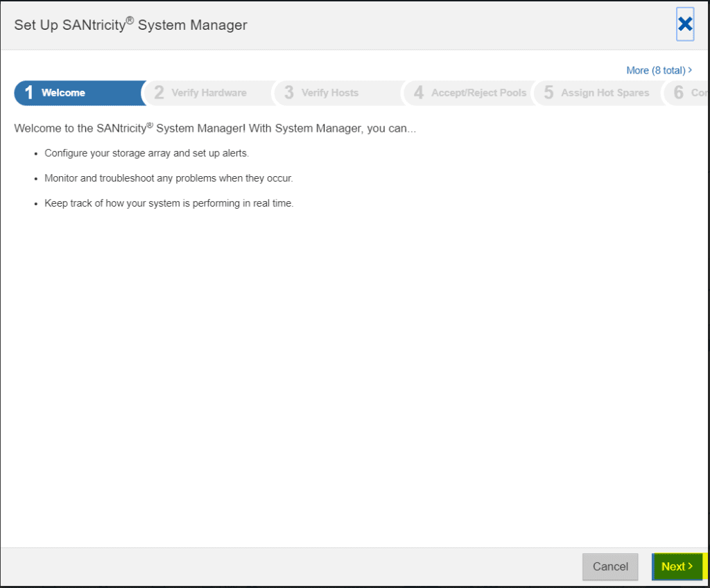Click the step 4 number badge
This screenshot has width=710, height=588.
tap(419, 92)
